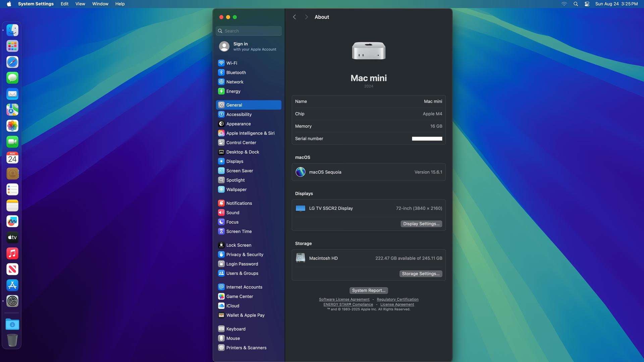644x362 pixels.
Task: Open the Edit menu
Action: coord(64,4)
